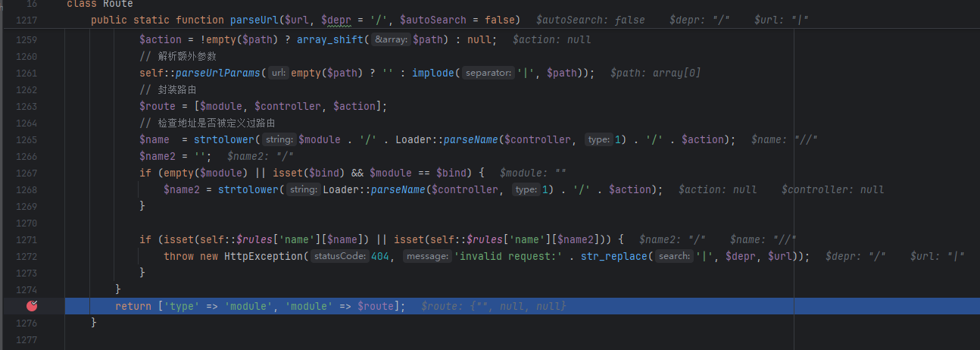Click the parseUrl function name
Viewport: 980px width, 350px height.
(x=254, y=20)
